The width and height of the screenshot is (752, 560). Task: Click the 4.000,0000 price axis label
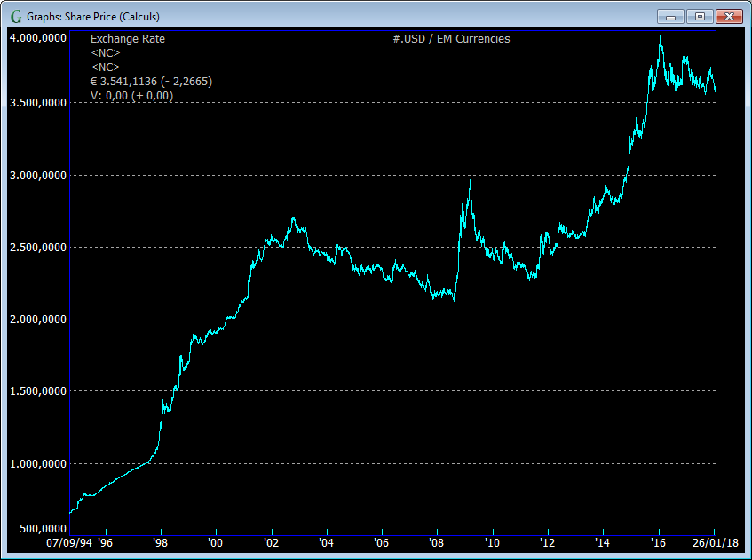tap(37, 38)
